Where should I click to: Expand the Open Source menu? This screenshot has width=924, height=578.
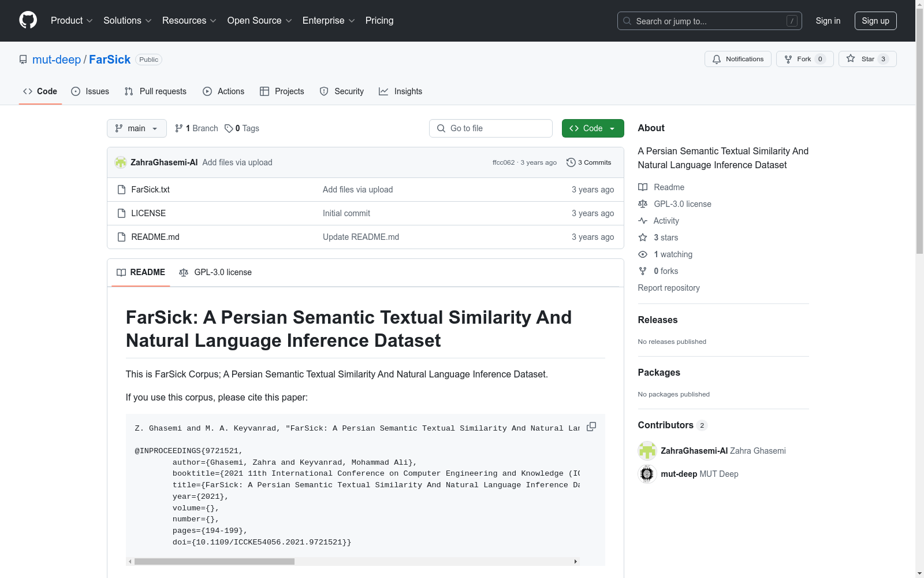[260, 21]
